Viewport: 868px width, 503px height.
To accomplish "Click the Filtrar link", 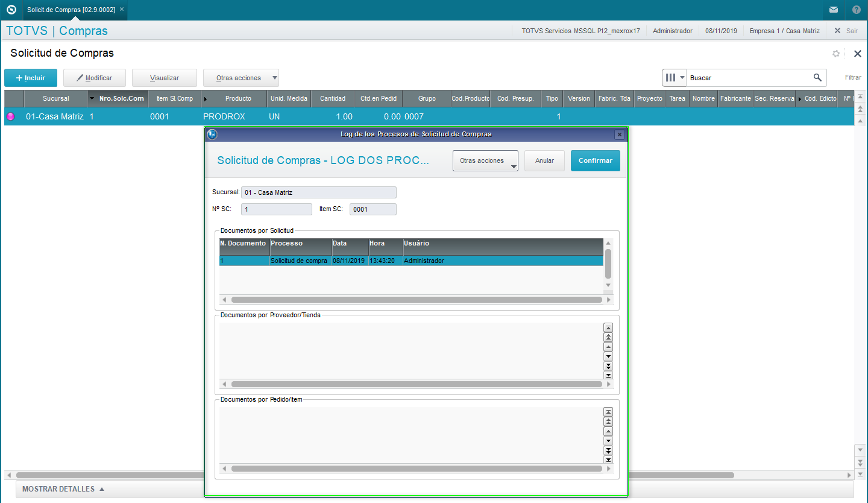I will tap(853, 77).
